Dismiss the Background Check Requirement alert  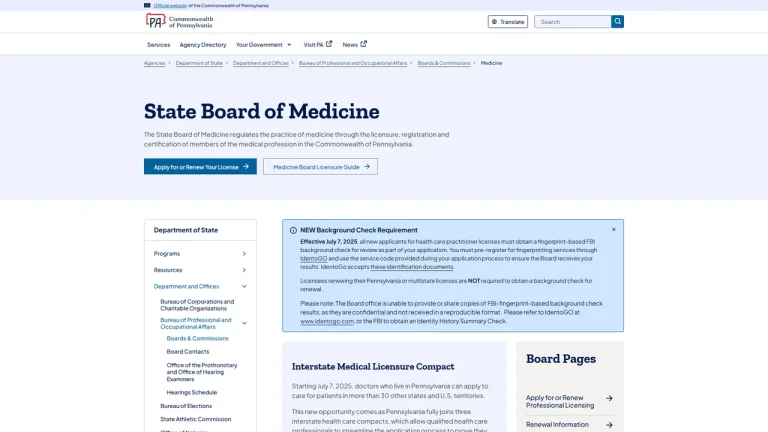tap(613, 229)
